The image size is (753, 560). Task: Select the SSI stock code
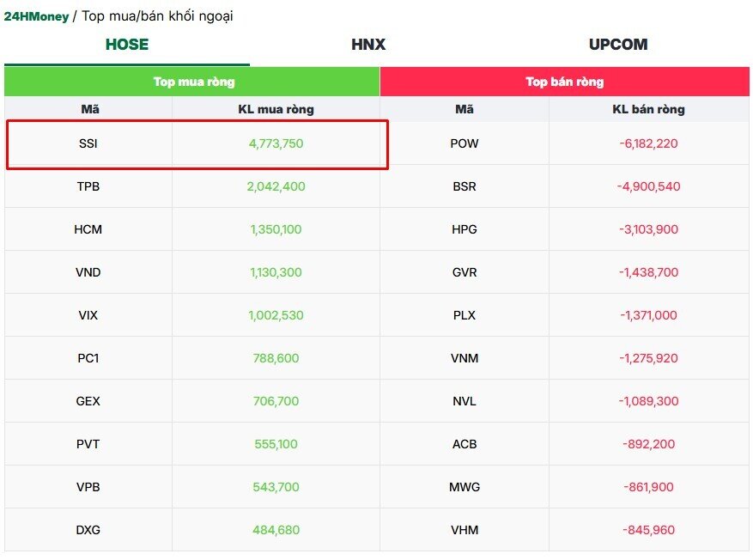tap(88, 143)
